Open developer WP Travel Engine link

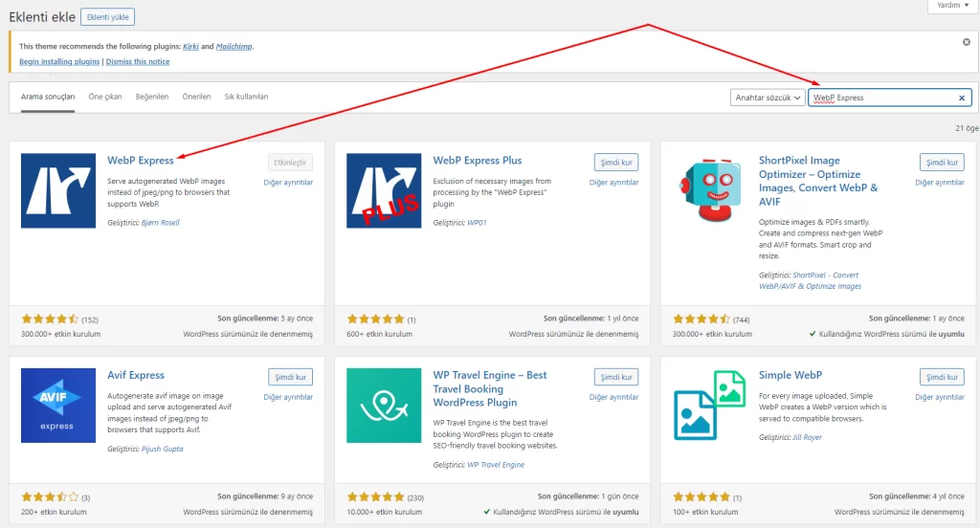point(497,465)
